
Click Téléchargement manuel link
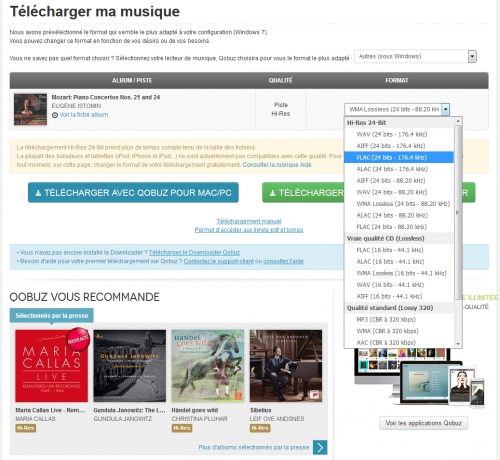pos(249,221)
